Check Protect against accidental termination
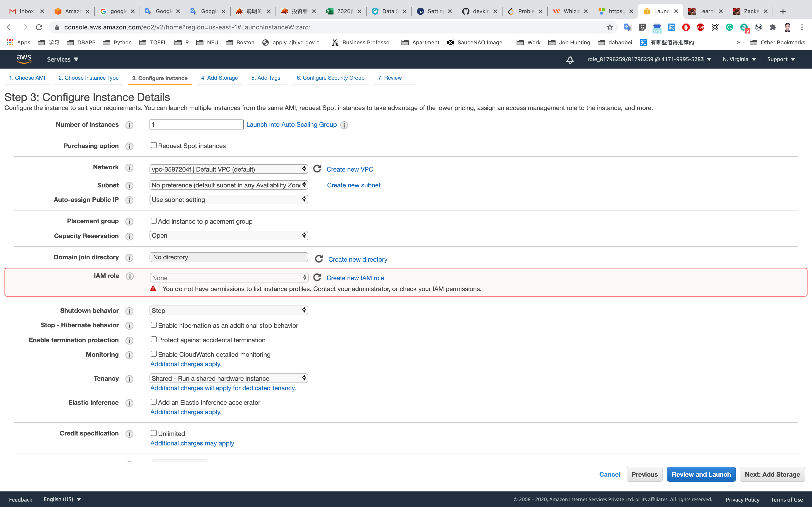This screenshot has height=507, width=812. (154, 339)
